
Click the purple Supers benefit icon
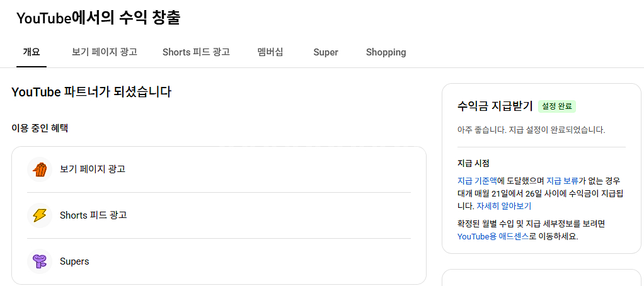pyautogui.click(x=39, y=261)
